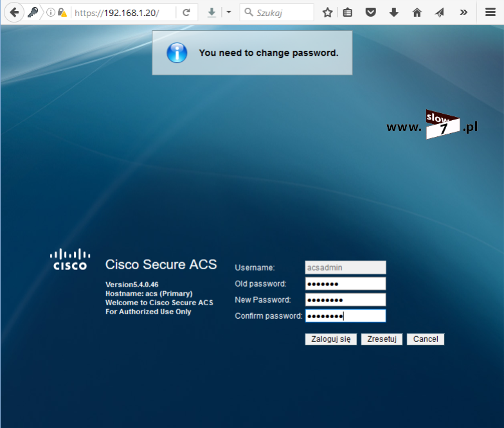Screen dimensions: 504x428
Task: Click the Cancel button
Action: [x=426, y=339]
